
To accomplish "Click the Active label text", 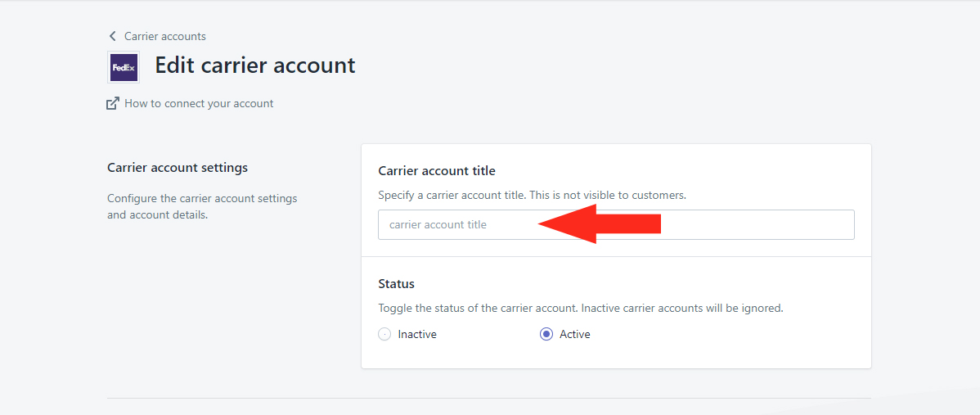I will [x=574, y=335].
